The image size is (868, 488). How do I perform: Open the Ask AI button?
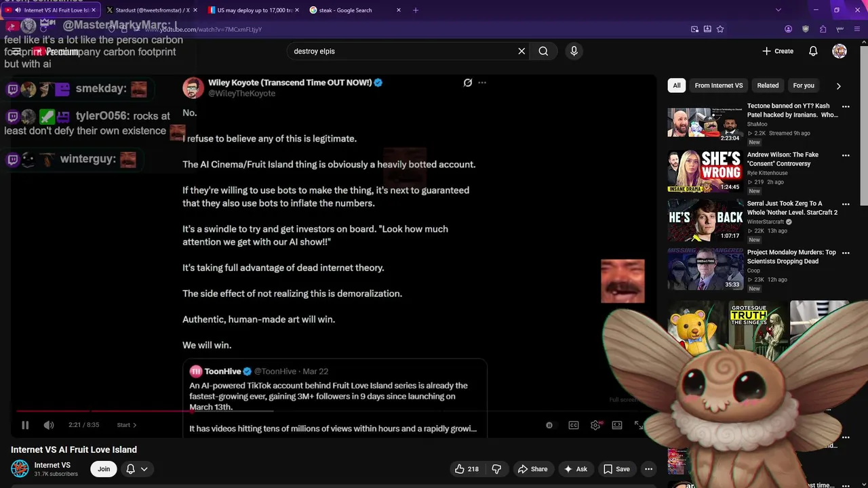(x=575, y=469)
